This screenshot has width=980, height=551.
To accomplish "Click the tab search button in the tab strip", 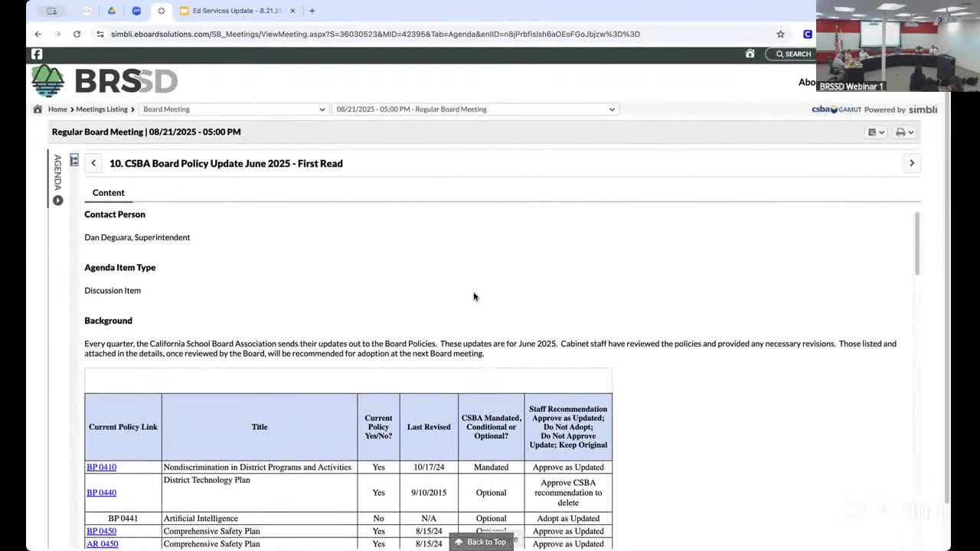I will (x=51, y=11).
